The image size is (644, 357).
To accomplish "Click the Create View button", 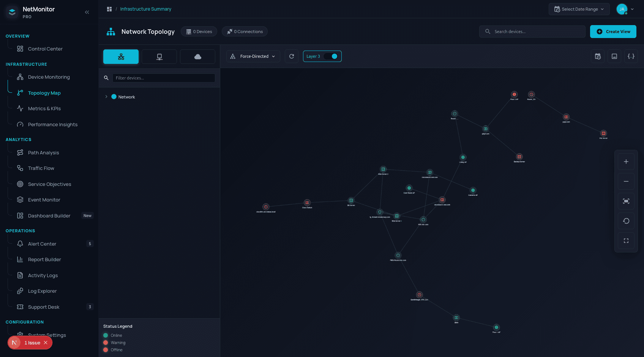I will pos(613,32).
